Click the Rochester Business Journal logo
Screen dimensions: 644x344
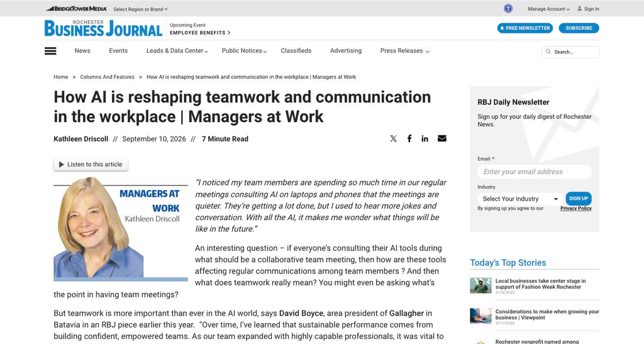(103, 28)
